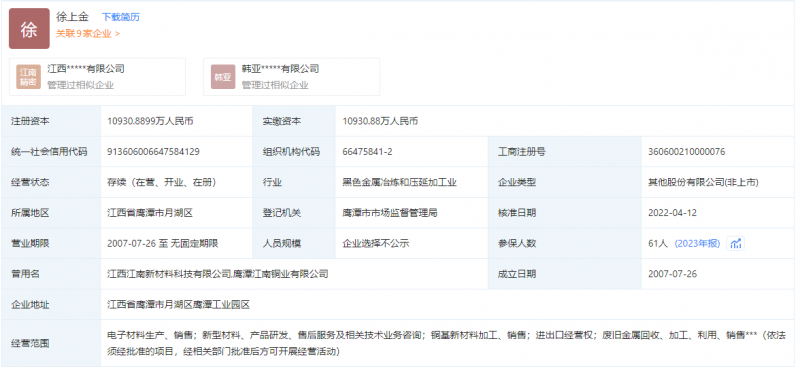The height and width of the screenshot is (373, 800).
Task: Click the 注册资本 label
Action: click(30, 121)
